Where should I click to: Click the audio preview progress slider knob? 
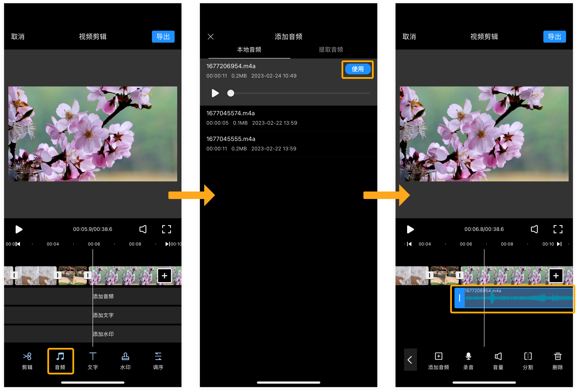(x=231, y=93)
